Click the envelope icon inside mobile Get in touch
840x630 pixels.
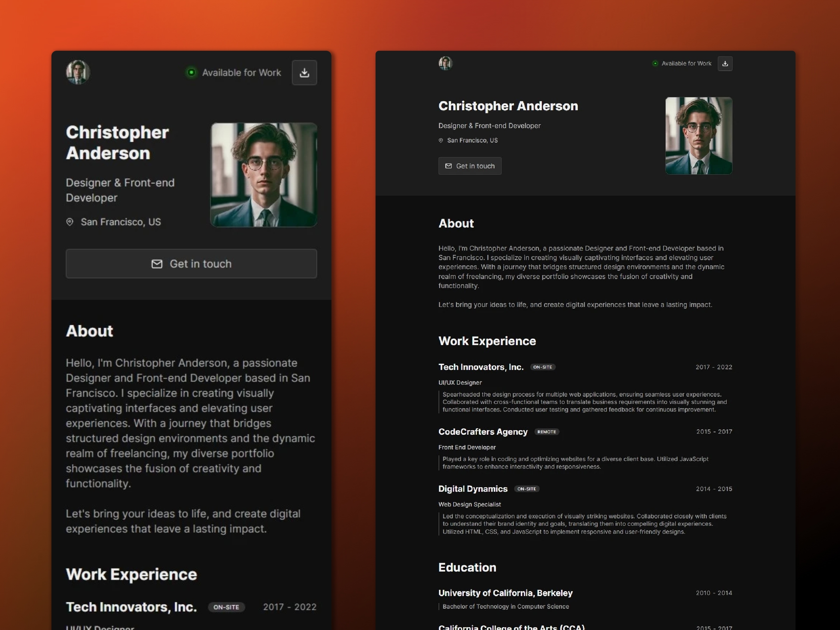(157, 264)
